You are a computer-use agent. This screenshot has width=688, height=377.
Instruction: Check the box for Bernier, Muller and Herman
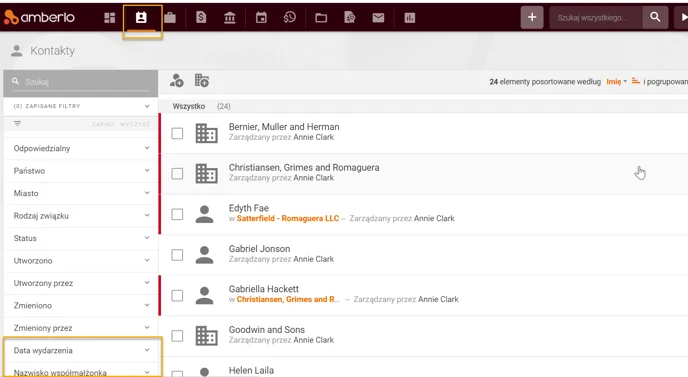(x=177, y=133)
